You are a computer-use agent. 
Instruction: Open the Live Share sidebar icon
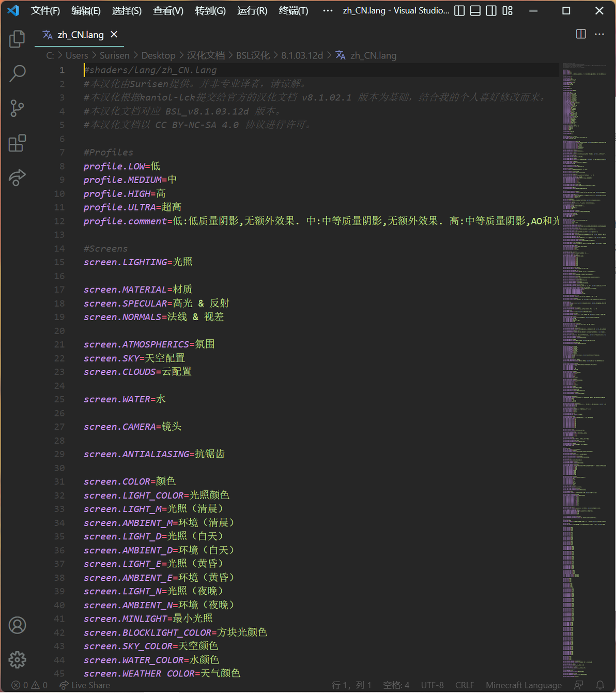click(x=17, y=177)
